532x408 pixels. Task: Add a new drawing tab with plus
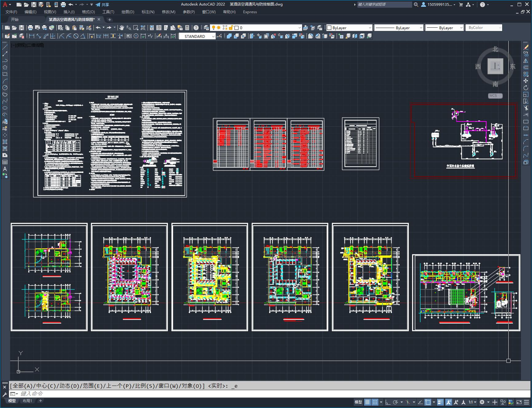(110, 19)
